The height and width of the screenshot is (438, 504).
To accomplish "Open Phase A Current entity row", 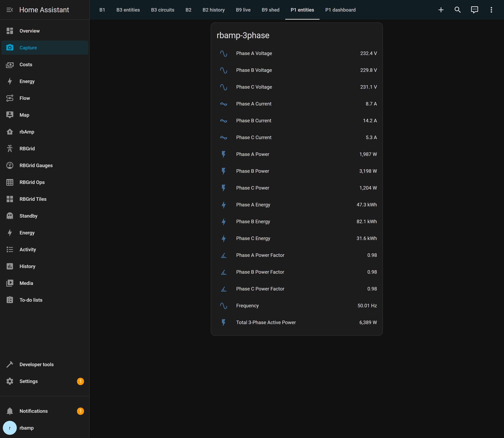I will 297,104.
